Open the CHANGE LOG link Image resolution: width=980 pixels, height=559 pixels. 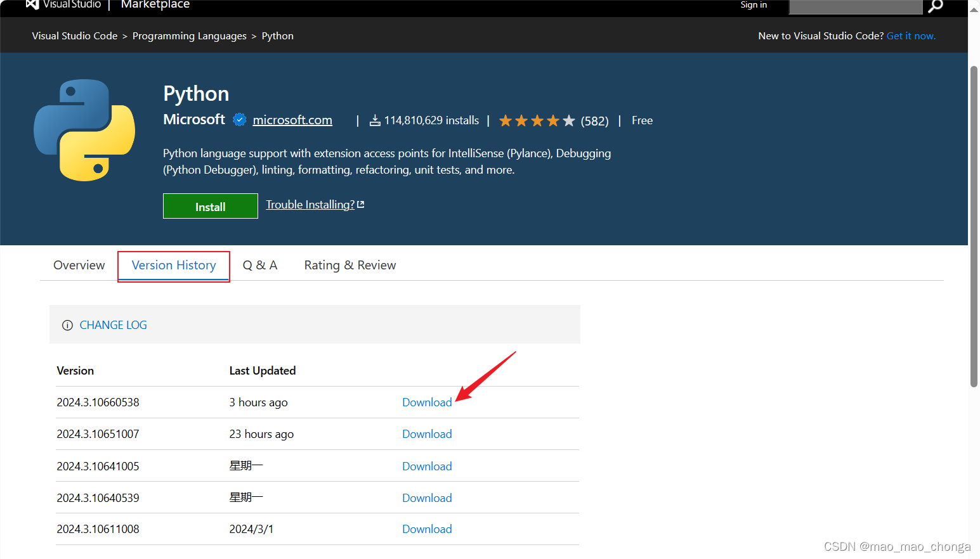pyautogui.click(x=114, y=325)
